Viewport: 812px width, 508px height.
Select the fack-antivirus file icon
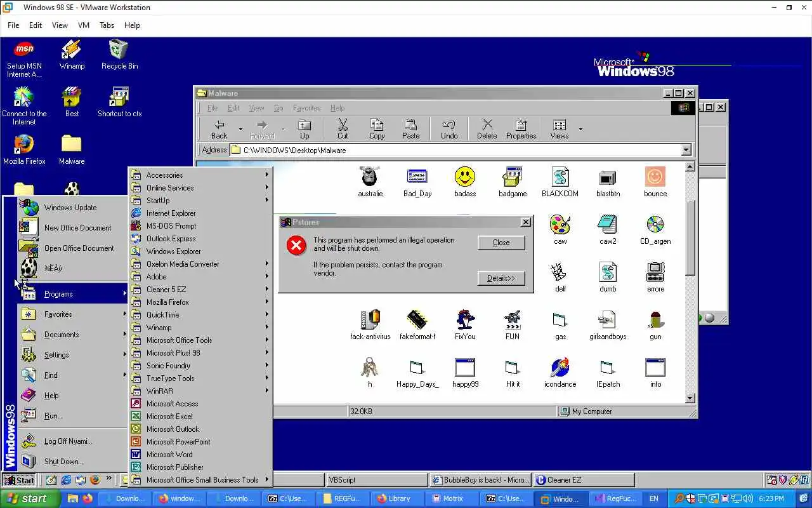[370, 321]
